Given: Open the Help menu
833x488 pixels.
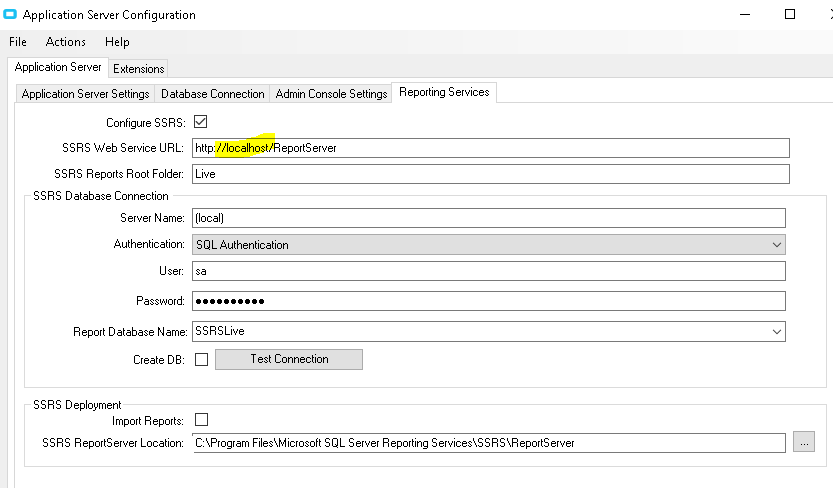Looking at the screenshot, I should [117, 42].
